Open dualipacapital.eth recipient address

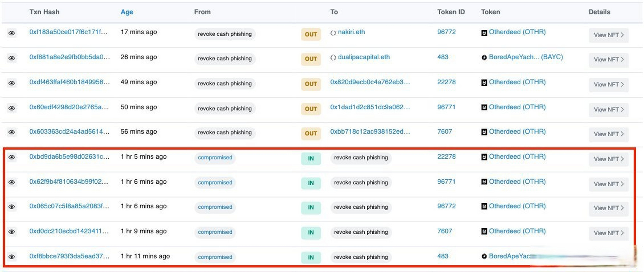pos(364,57)
